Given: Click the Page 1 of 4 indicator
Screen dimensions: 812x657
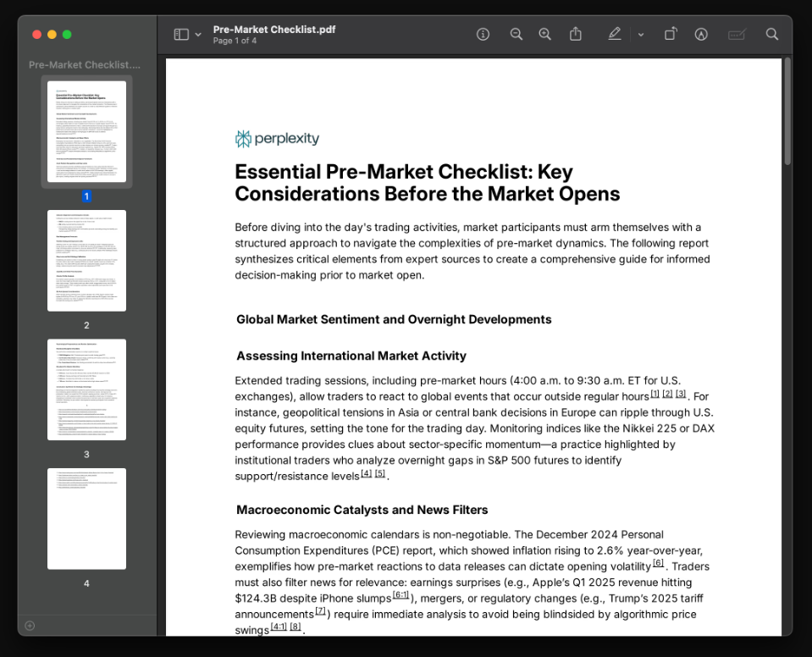Looking at the screenshot, I should click(x=235, y=41).
